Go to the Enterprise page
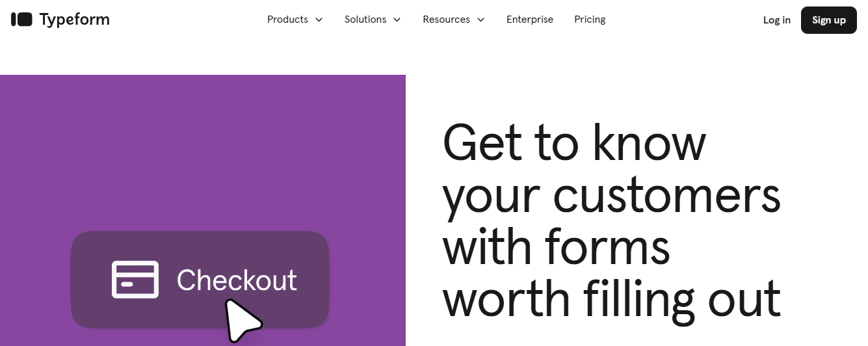This screenshot has width=868, height=346. 530,20
